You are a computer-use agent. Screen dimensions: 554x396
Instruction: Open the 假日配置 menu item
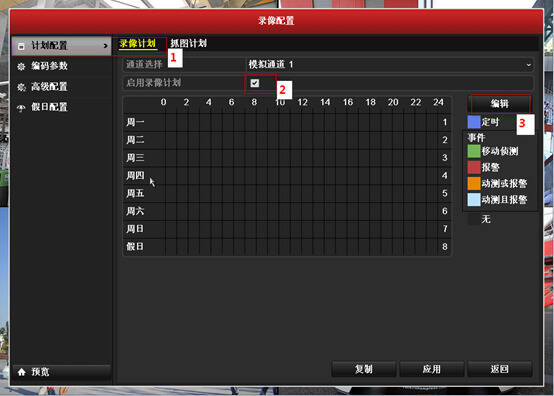[61, 107]
